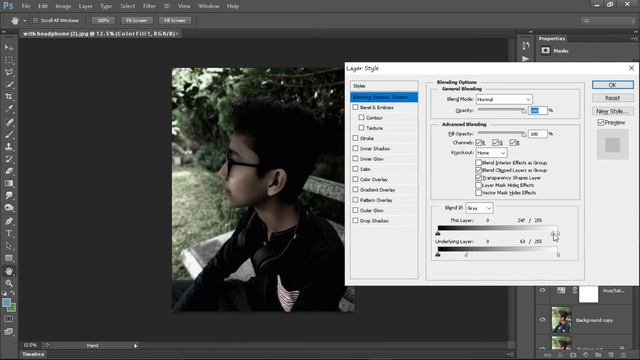Enable the Texture checkbox
The image size is (640, 360).
click(361, 128)
